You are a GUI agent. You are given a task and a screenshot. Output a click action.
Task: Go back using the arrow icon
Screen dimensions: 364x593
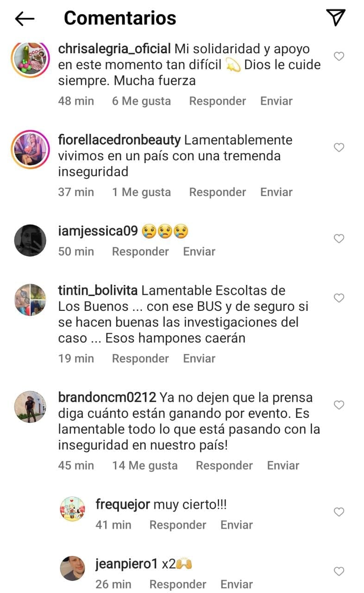pyautogui.click(x=25, y=19)
